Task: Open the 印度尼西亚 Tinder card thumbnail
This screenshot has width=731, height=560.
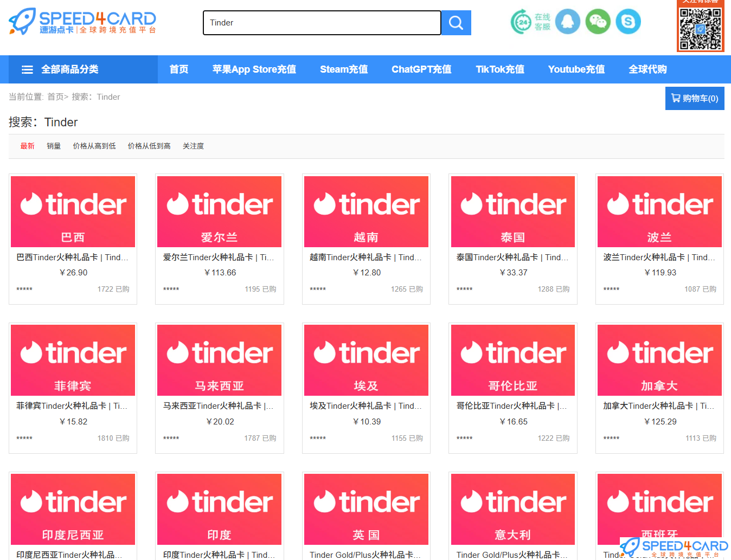Action: point(73,509)
